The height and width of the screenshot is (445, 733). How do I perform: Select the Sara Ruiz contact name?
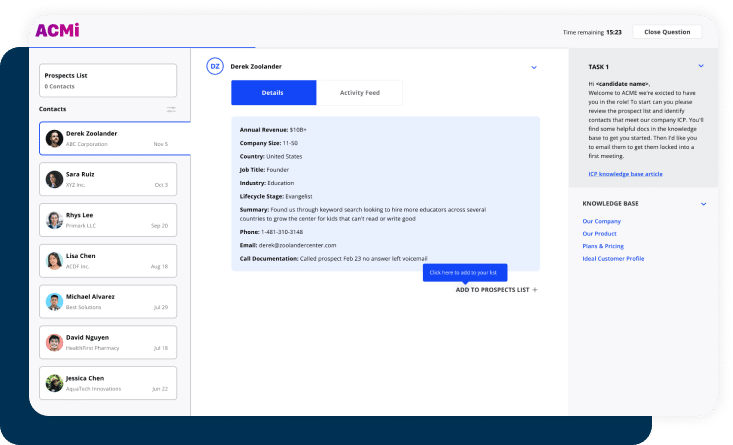tap(80, 174)
